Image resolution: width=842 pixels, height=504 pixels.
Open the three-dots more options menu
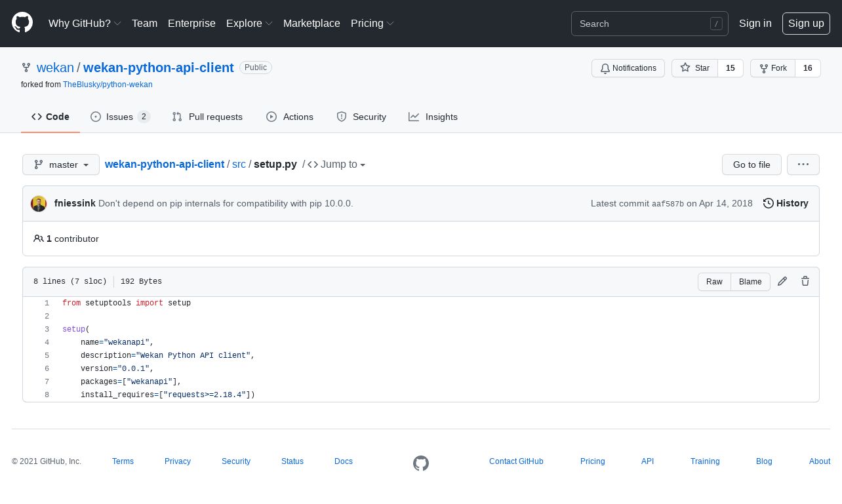pos(803,165)
